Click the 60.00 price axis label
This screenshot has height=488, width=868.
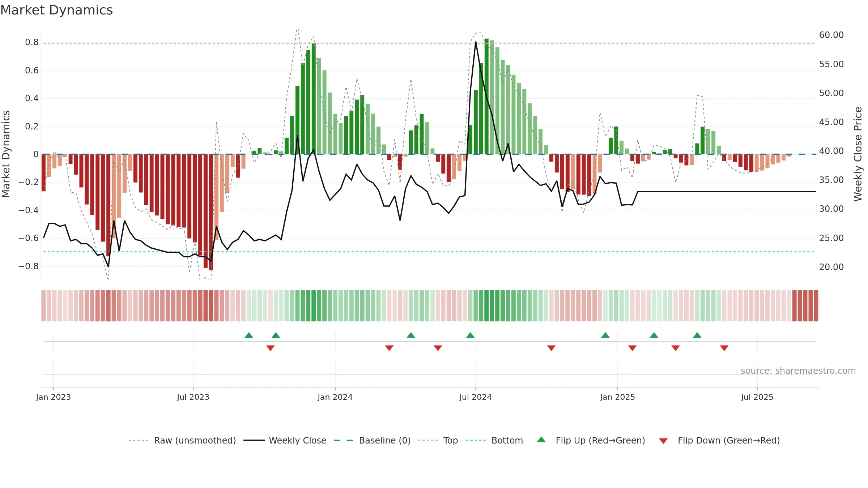[x=831, y=35]
